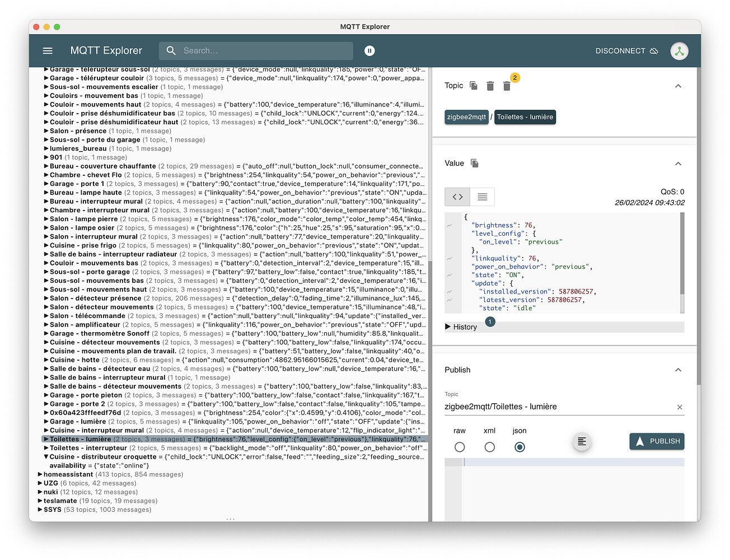Viewport: 730px width, 560px height.
Task: Select Toilettes - interrupteur tree item
Action: [235, 448]
